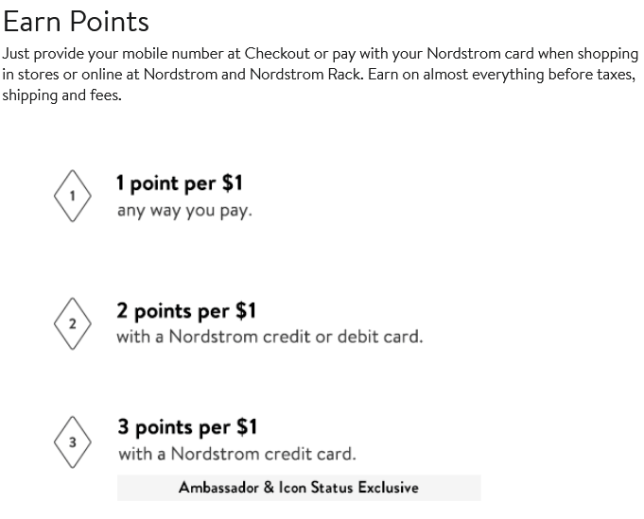Click the "with a Nordstrom credit card." line
Viewport: 644px width, 519px height.
[x=237, y=454]
